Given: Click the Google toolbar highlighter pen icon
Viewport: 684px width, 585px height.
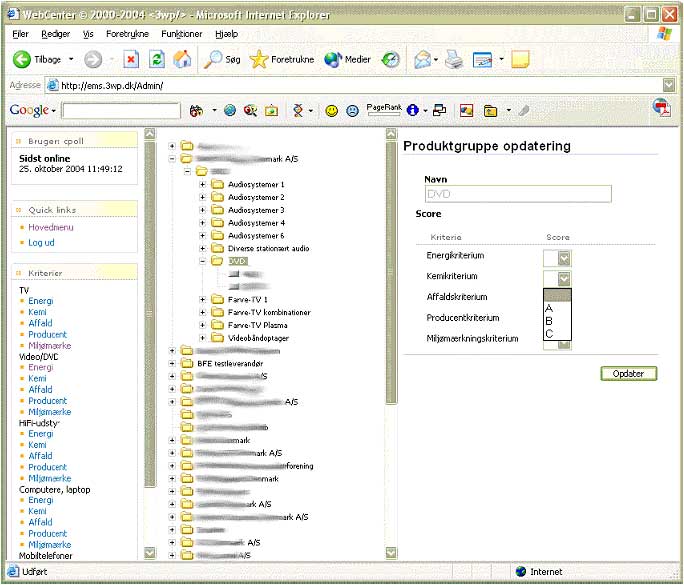Looking at the screenshot, I should click(x=523, y=111).
